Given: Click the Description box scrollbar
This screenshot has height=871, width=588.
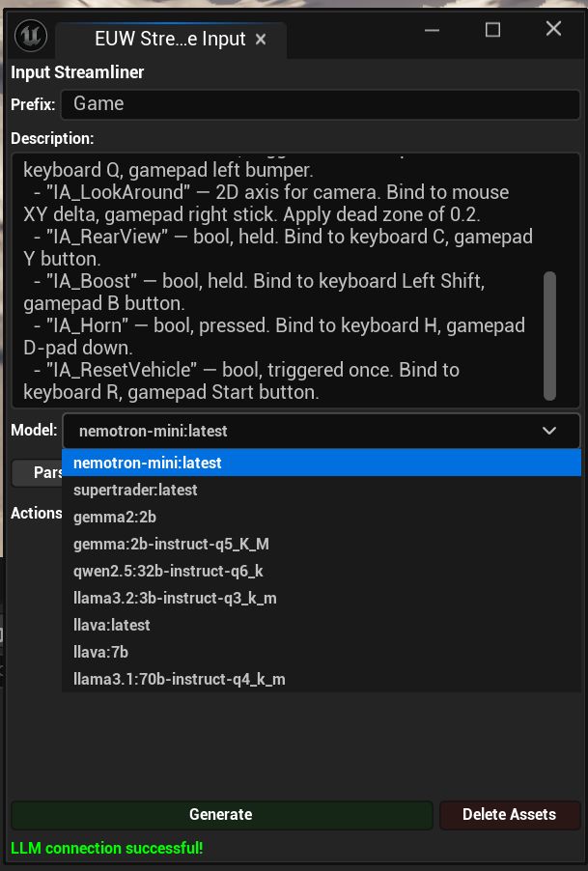Looking at the screenshot, I should coord(549,334).
